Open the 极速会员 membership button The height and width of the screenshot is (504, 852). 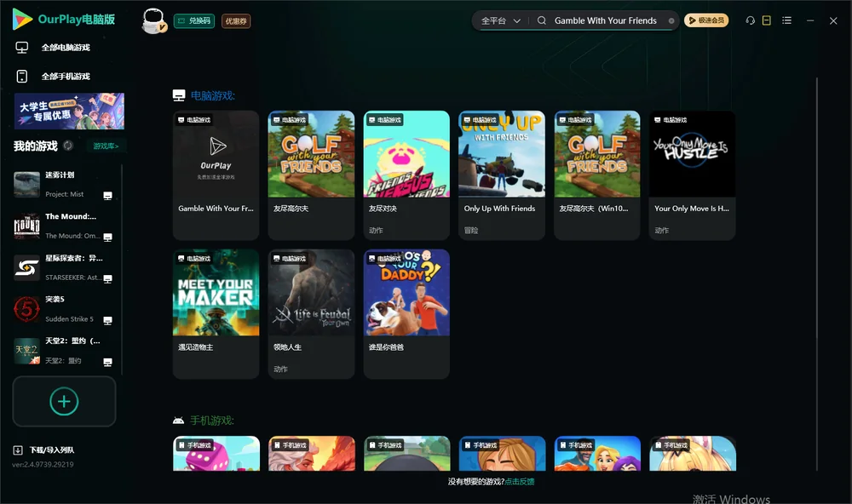click(706, 20)
